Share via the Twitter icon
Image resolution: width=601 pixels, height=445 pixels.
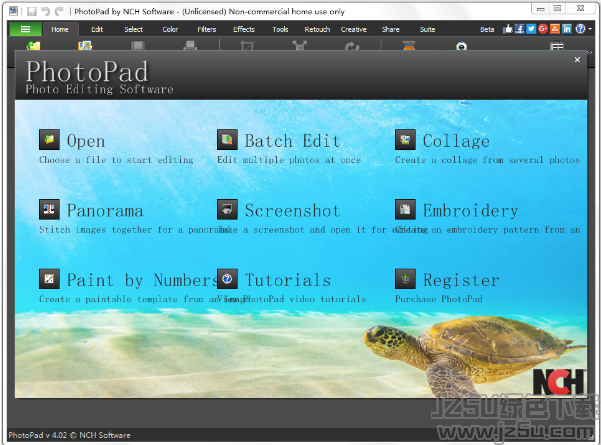[531, 29]
